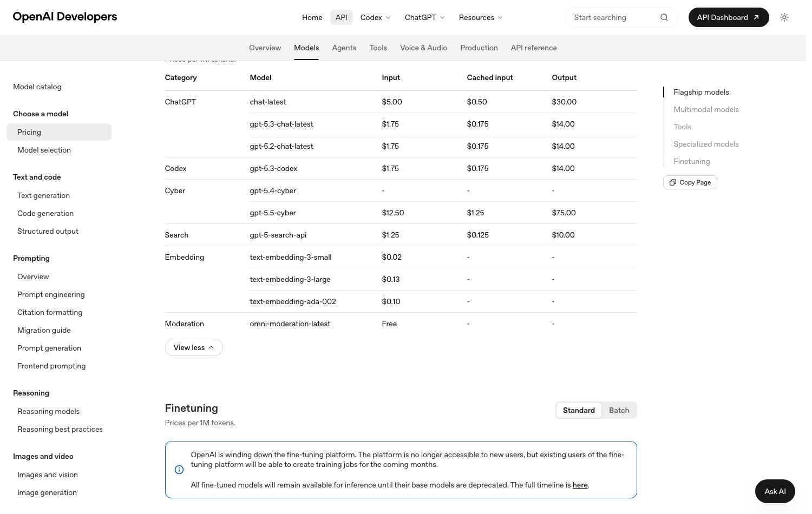Open the Production tab
812x514 pixels.
479,48
